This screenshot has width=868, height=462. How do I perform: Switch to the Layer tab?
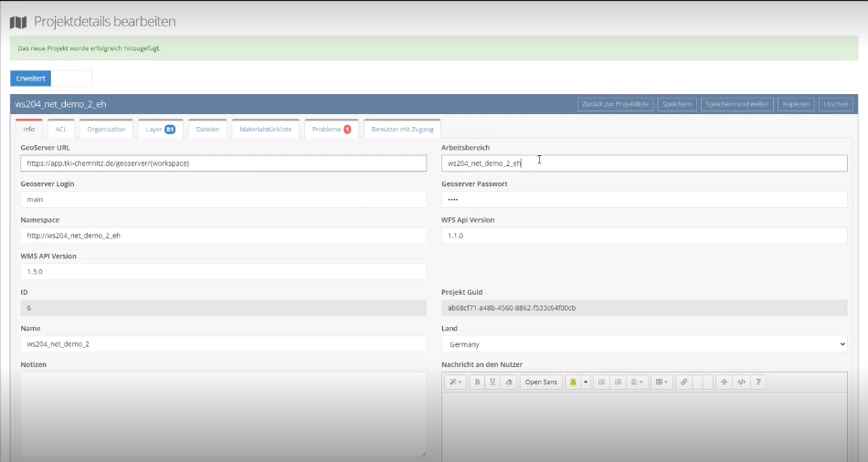(160, 130)
